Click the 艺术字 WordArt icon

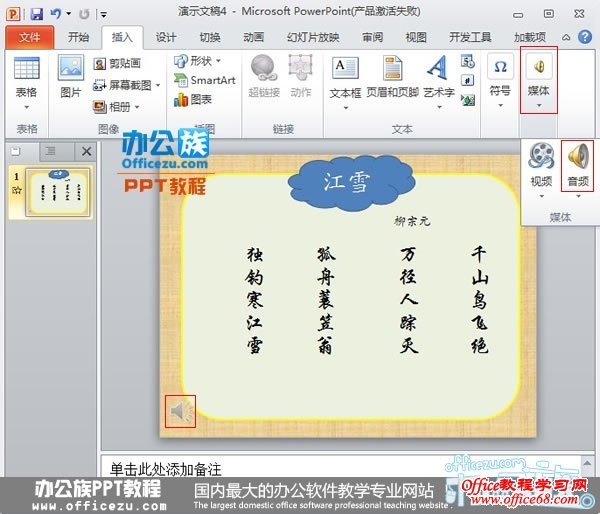point(439,68)
